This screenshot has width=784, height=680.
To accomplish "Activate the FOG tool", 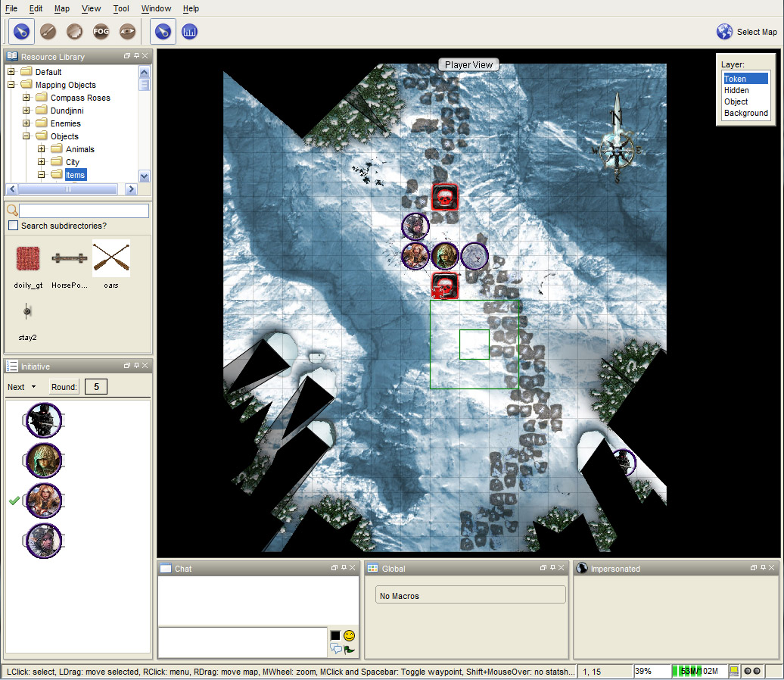I will click(101, 32).
